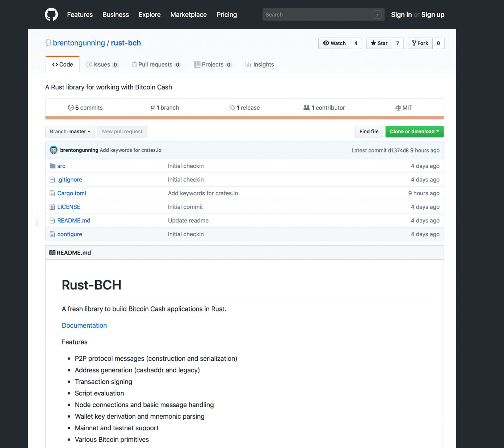View the 1 branch link
The width and height of the screenshot is (504, 448).
click(165, 108)
